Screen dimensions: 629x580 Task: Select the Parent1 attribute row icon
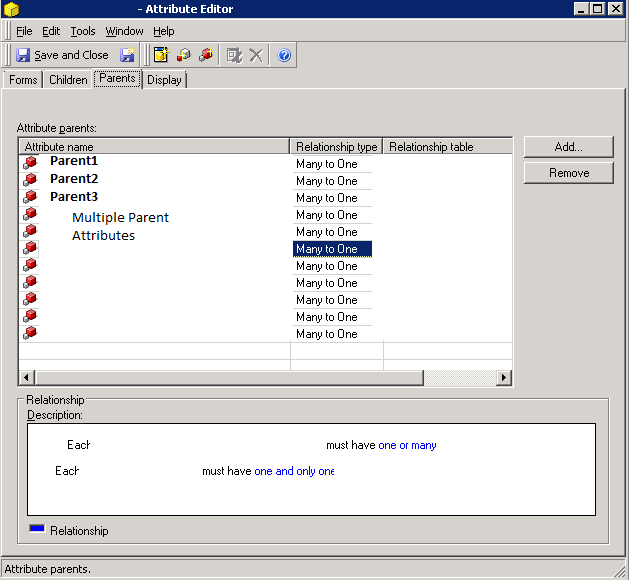click(x=30, y=162)
